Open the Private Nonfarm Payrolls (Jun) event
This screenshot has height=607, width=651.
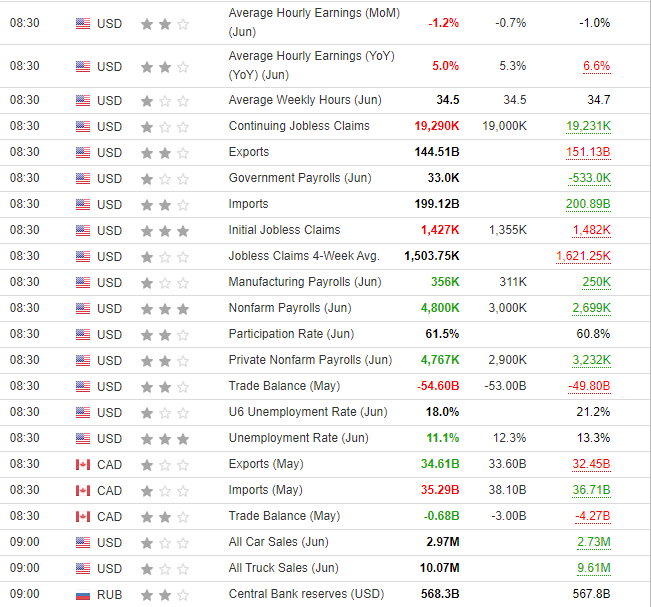click(x=310, y=360)
